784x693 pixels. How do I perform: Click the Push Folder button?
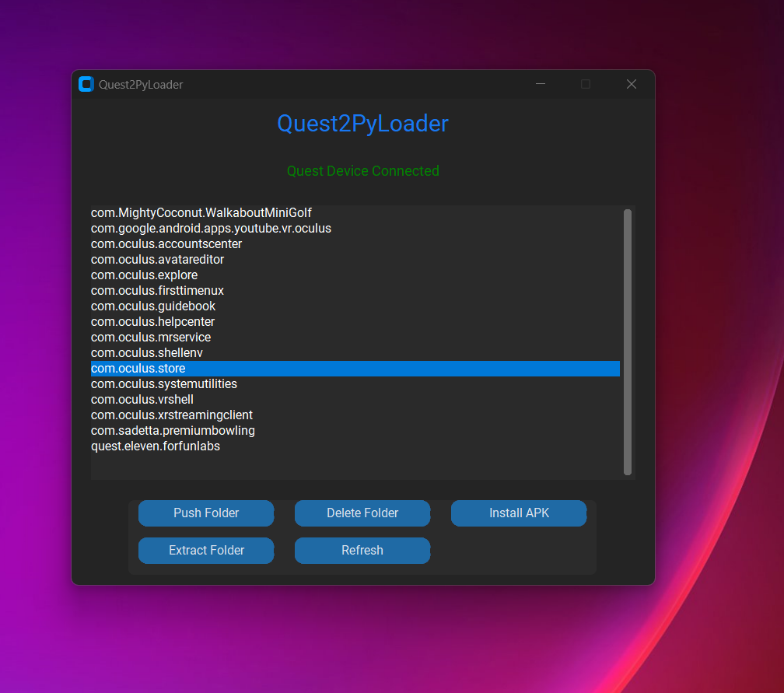coord(206,513)
